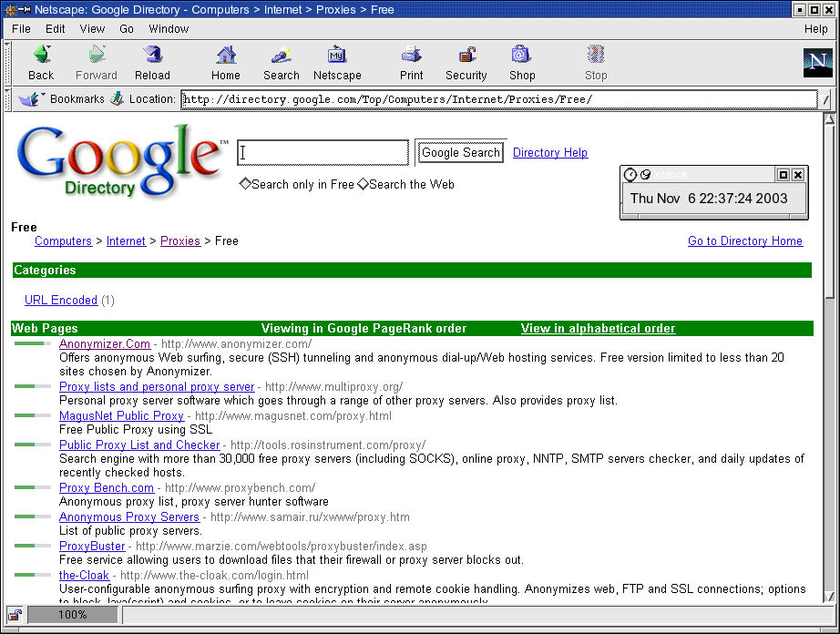Viewport: 840px width, 634px height.
Task: Click the vertical scrollbar down arrow
Action: (829, 596)
